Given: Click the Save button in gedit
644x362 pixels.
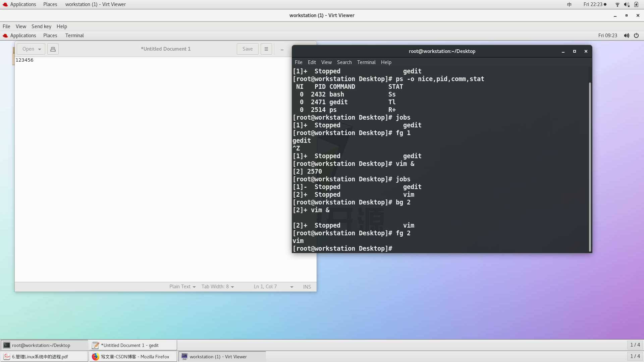Looking at the screenshot, I should click(x=248, y=49).
